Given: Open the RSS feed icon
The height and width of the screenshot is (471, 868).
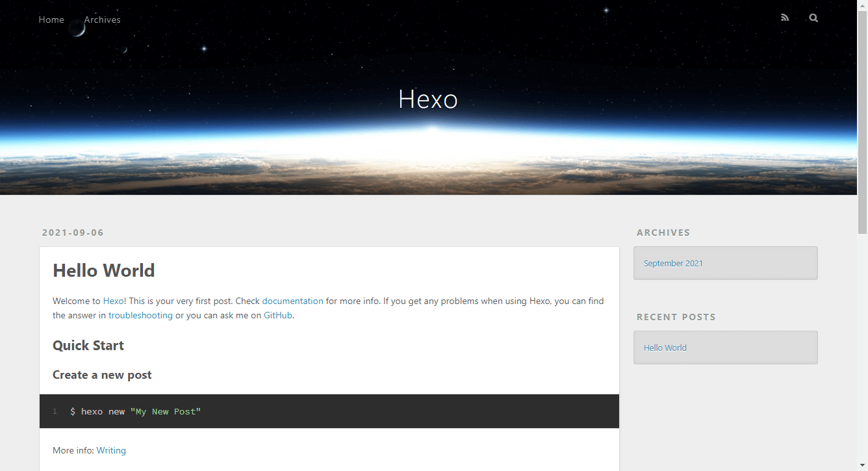Looking at the screenshot, I should pos(785,18).
